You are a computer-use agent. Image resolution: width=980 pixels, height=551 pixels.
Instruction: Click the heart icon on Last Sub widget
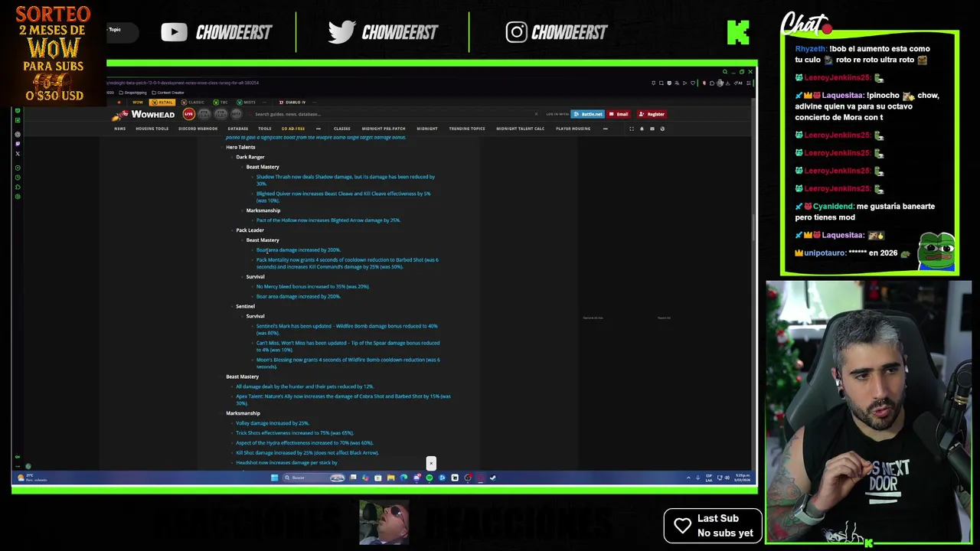[x=682, y=526]
